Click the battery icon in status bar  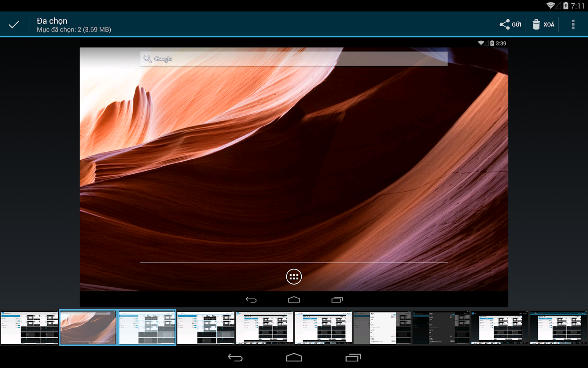click(566, 6)
